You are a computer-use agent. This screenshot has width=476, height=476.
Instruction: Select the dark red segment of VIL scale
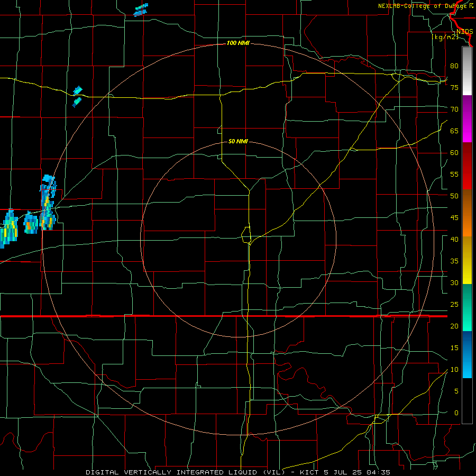point(467,166)
